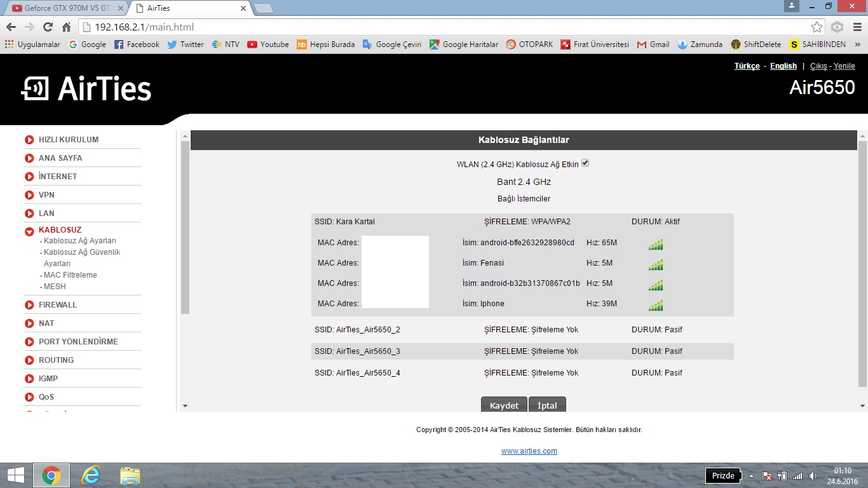Open Kablosuz Ağ Ayarları submenu
The height and width of the screenshot is (488, 868).
point(80,241)
